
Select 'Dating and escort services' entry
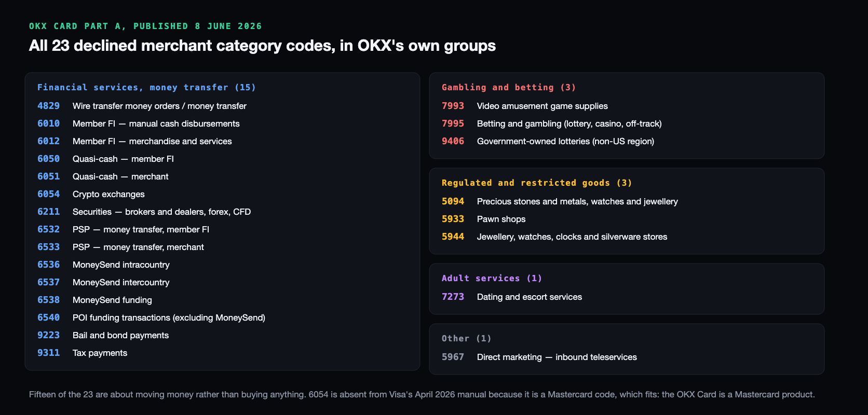pyautogui.click(x=530, y=297)
